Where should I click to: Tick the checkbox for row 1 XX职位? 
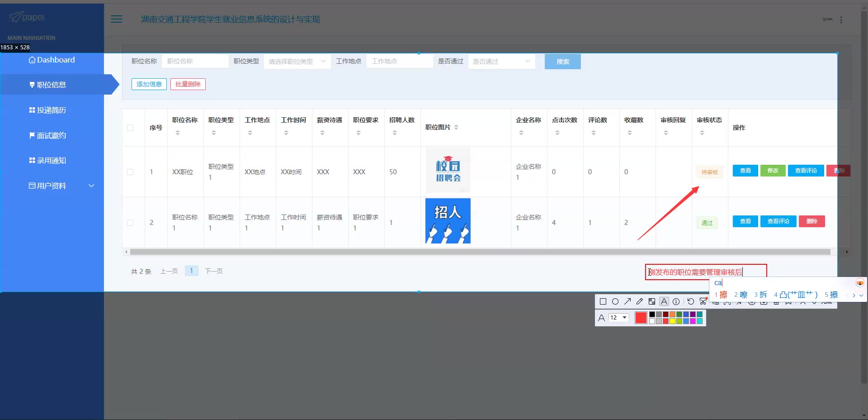coord(130,172)
